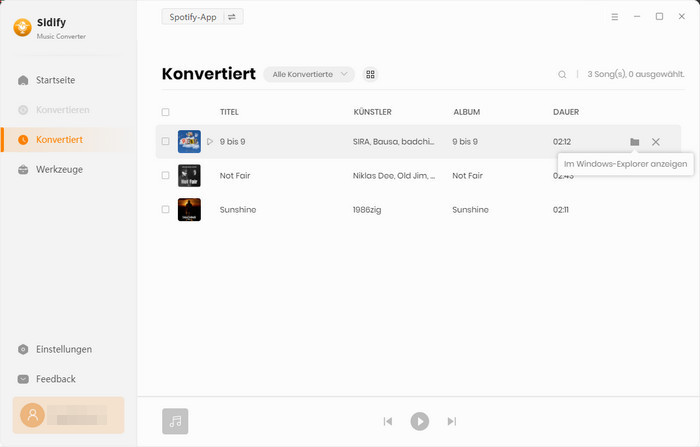Screen dimensions: 700x447
Task: Click the title text Not Fair
Action: point(235,175)
